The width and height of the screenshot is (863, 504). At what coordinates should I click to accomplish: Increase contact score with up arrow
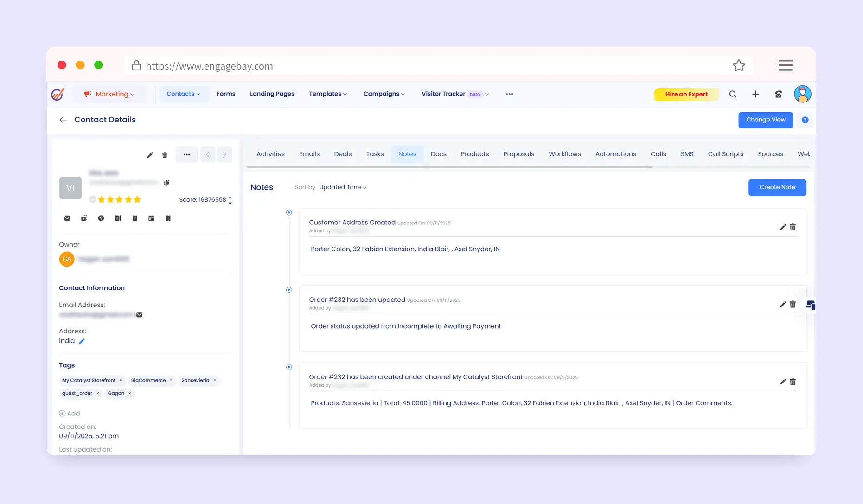230,198
